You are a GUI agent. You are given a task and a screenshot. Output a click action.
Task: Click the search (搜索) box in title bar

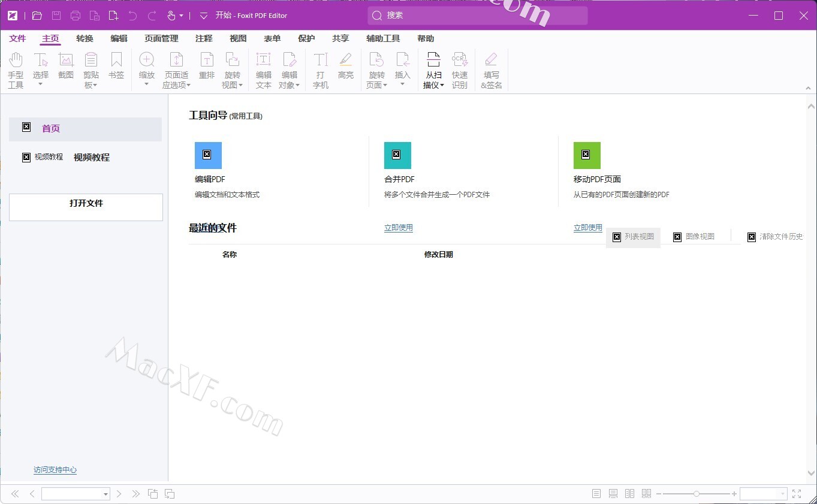[x=478, y=16]
